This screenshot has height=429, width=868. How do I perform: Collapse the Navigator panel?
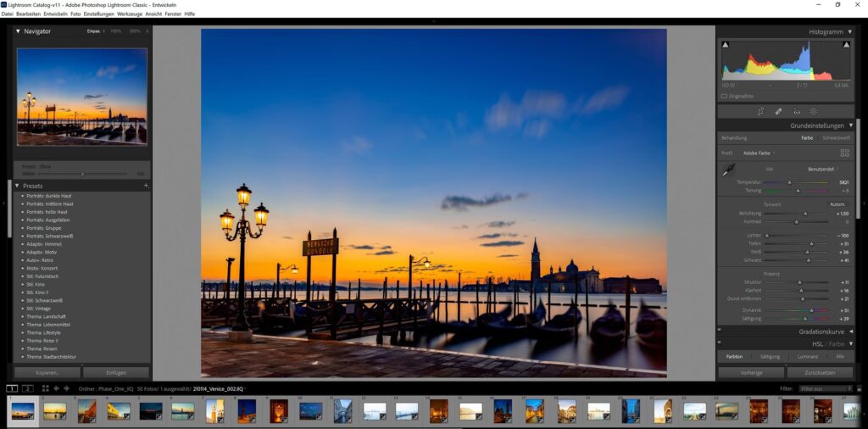18,31
